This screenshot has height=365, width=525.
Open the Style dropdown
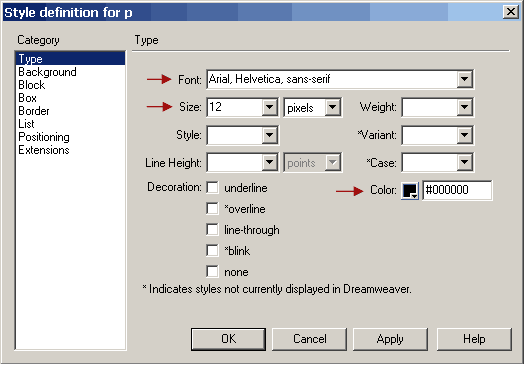pyautogui.click(x=270, y=135)
